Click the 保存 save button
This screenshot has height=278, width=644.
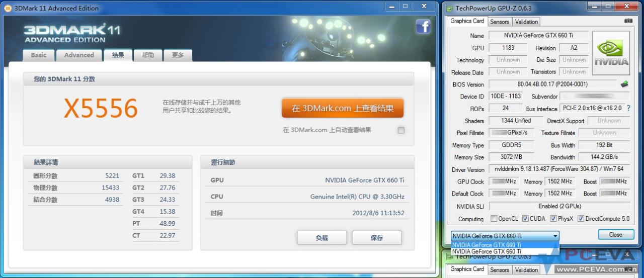pos(377,238)
